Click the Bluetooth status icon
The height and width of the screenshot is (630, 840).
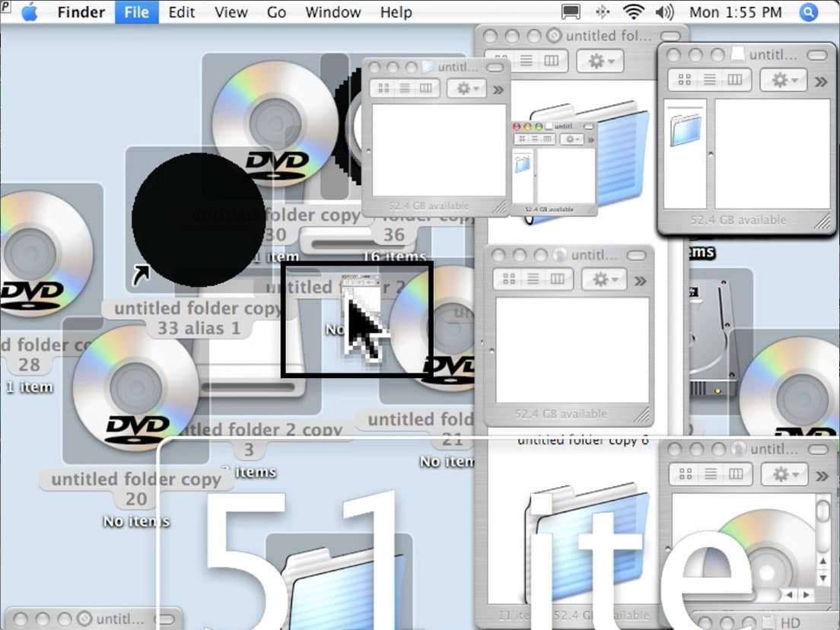pyautogui.click(x=603, y=11)
